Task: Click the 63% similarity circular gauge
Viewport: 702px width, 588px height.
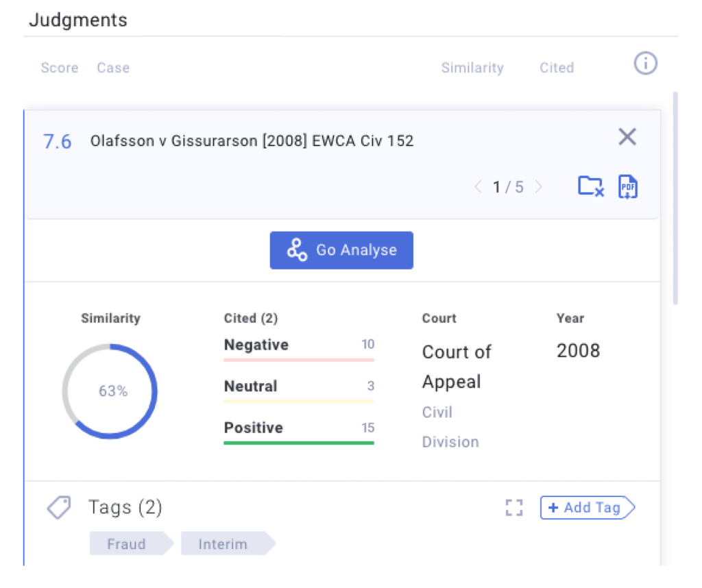Action: point(110,391)
